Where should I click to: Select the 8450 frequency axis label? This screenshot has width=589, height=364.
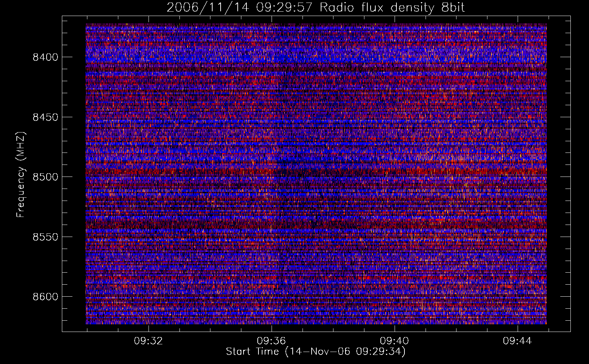46,117
